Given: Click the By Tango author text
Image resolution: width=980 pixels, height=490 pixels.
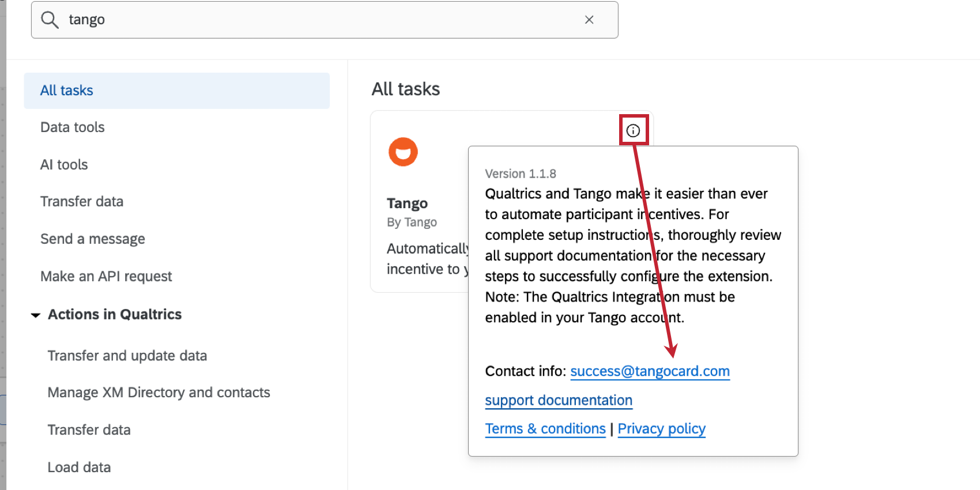Looking at the screenshot, I should point(412,223).
